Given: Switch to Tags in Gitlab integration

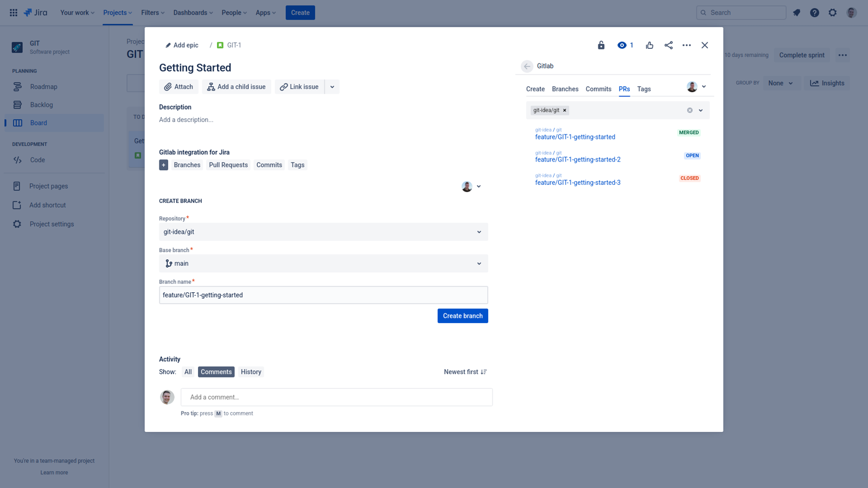Looking at the screenshot, I should point(297,165).
